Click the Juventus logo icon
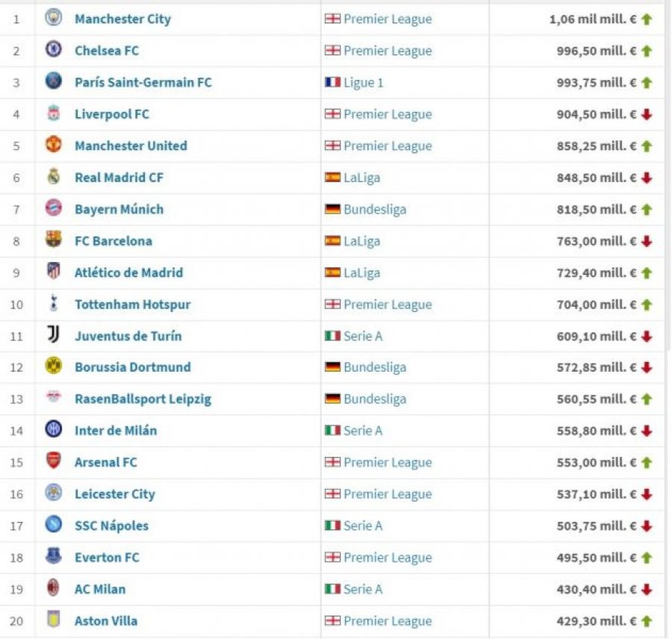The height and width of the screenshot is (639, 672). click(x=54, y=334)
